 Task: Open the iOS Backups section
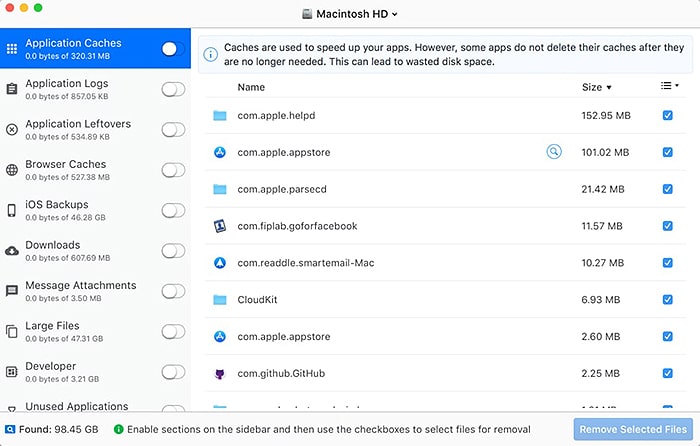coord(95,210)
